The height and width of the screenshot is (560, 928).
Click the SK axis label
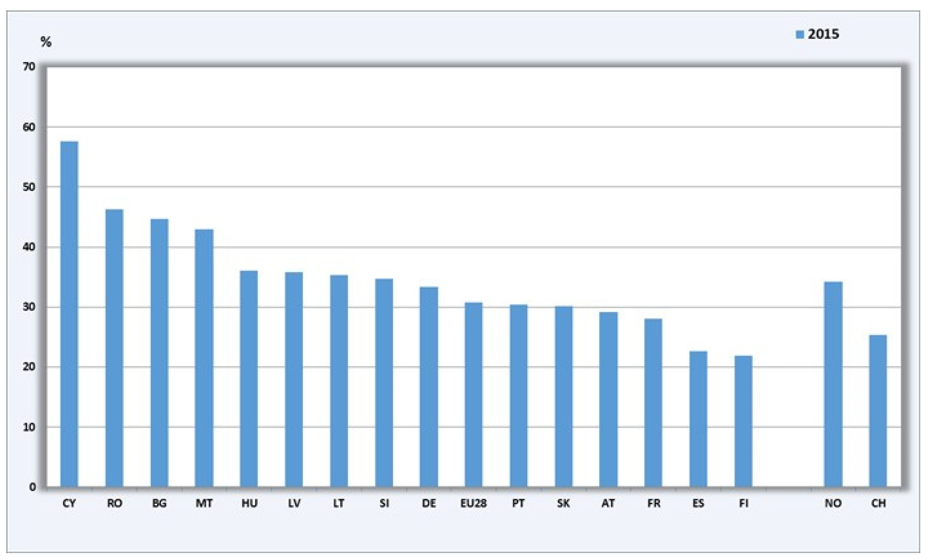point(564,503)
